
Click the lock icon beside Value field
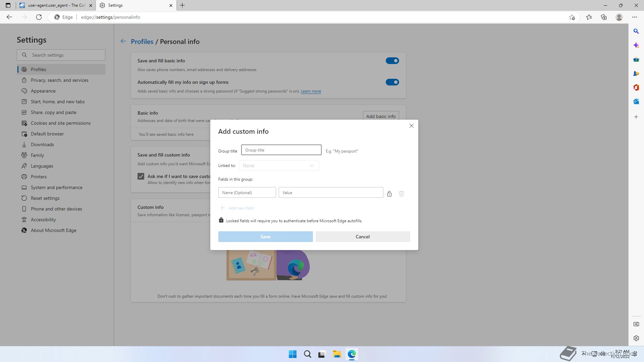(x=389, y=194)
